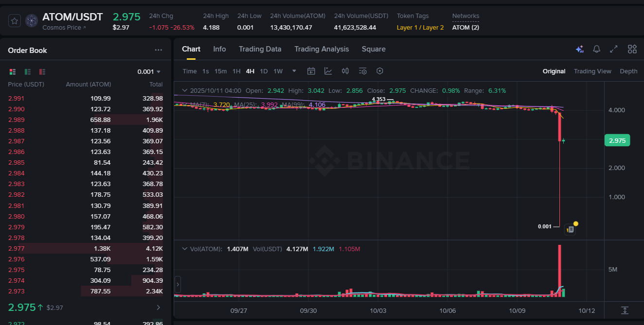Add ATOM/USDT to favorites with star icon
644x325 pixels.
15,21
